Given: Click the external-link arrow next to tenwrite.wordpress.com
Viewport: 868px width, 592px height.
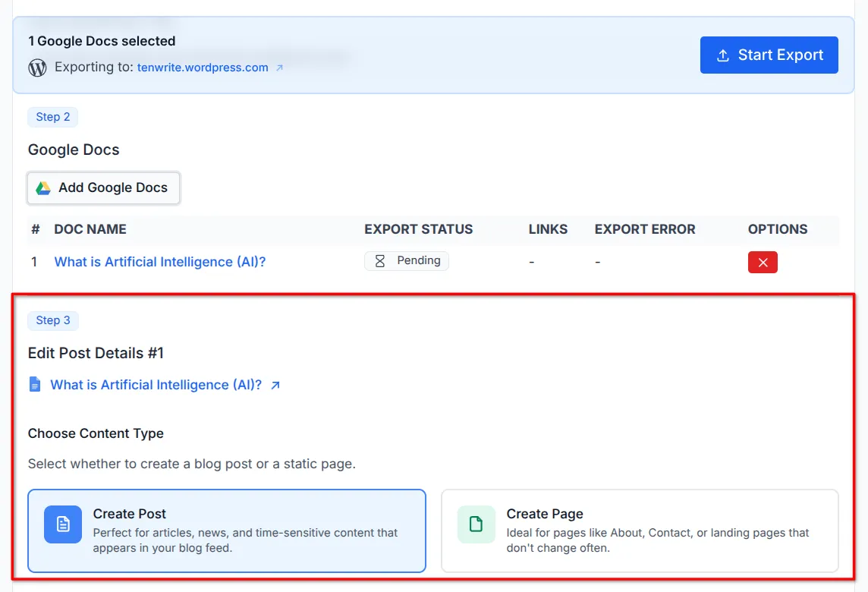Looking at the screenshot, I should (x=279, y=67).
